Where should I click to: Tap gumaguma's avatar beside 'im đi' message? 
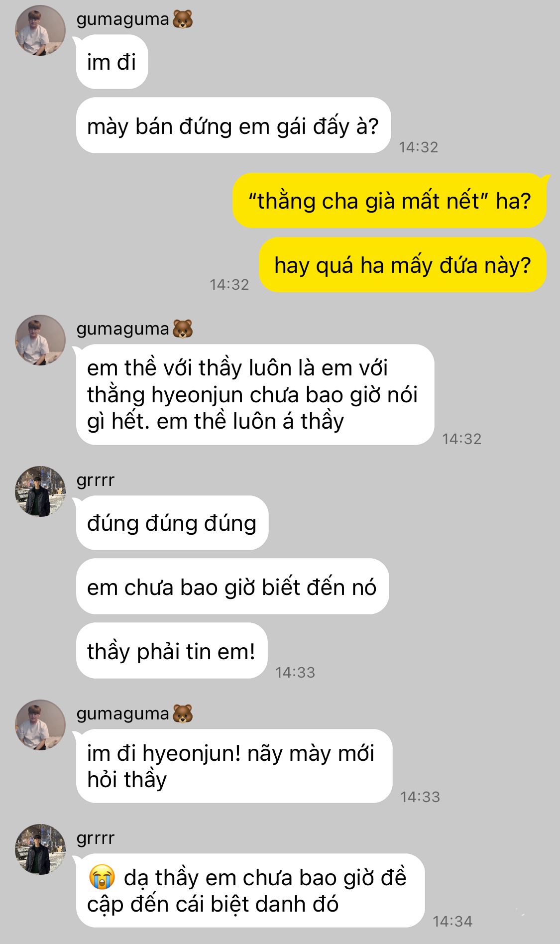(40, 30)
